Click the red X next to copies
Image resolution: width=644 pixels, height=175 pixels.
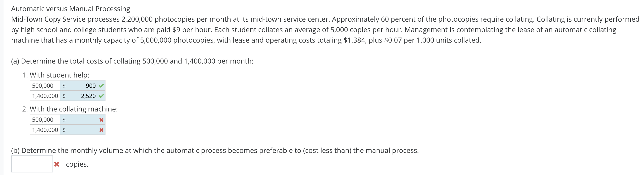tap(56, 164)
